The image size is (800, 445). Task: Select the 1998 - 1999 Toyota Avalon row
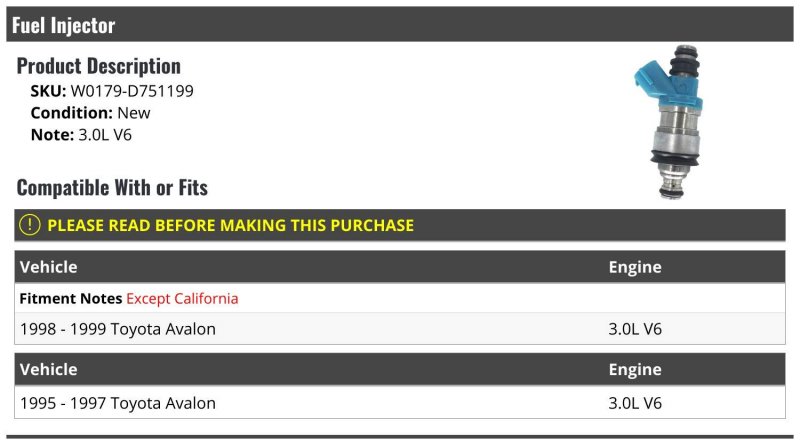pyautogui.click(x=118, y=329)
